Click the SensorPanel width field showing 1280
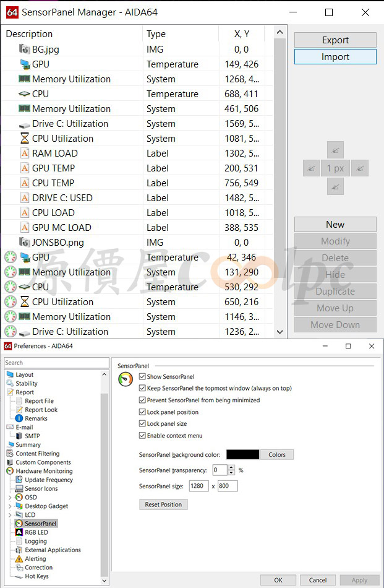This screenshot has width=384, height=588. [198, 486]
